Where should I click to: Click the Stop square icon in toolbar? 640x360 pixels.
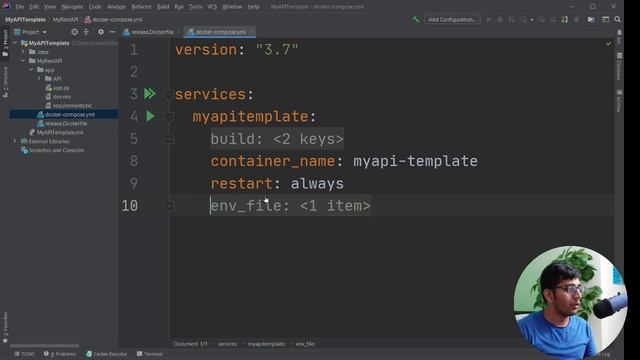(576, 19)
